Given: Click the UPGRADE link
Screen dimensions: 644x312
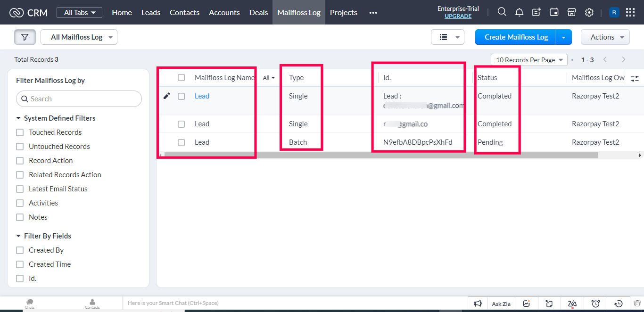Looking at the screenshot, I should pos(458,16).
